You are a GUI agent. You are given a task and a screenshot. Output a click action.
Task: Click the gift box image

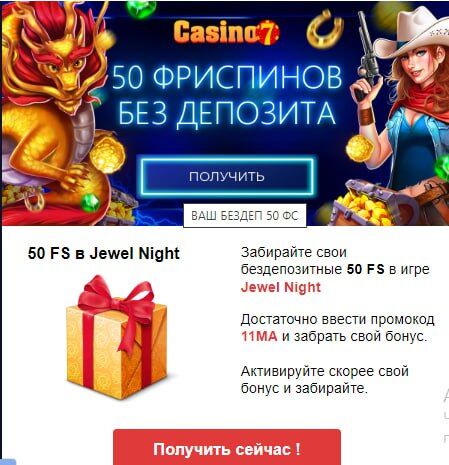tap(117, 337)
